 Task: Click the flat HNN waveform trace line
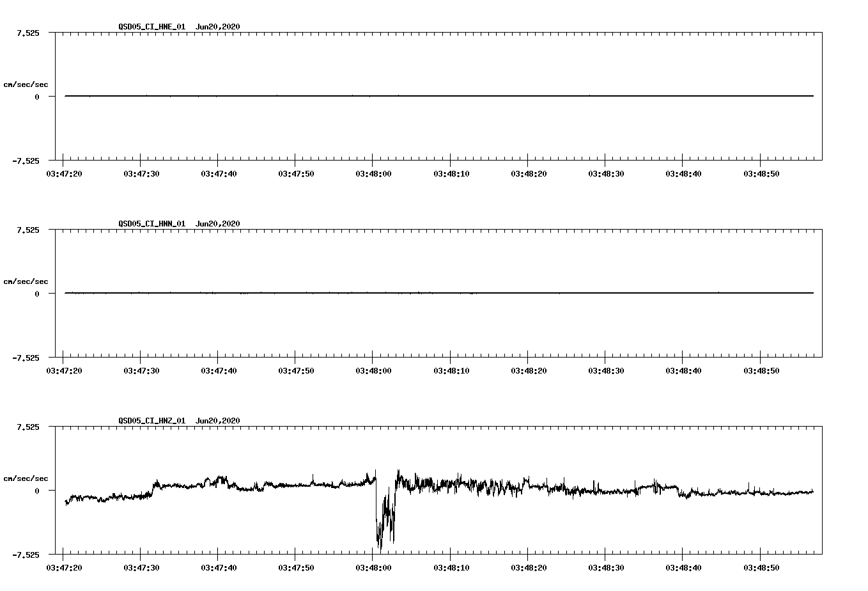439,293
